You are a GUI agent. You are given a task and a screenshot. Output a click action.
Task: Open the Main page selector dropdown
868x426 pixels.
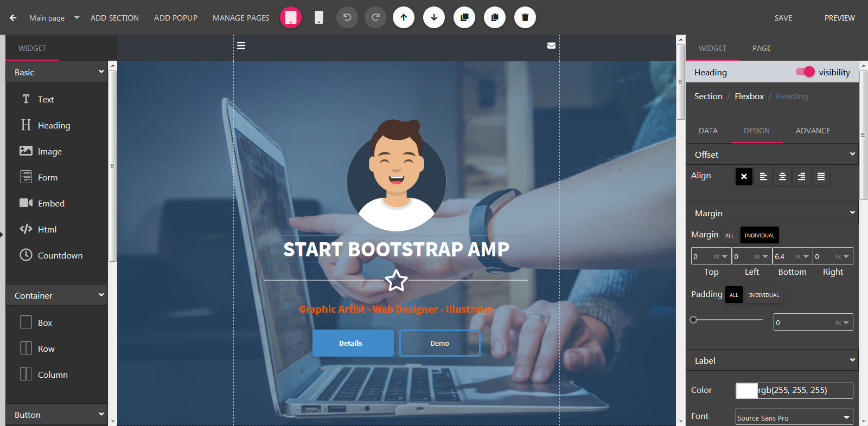pos(54,18)
